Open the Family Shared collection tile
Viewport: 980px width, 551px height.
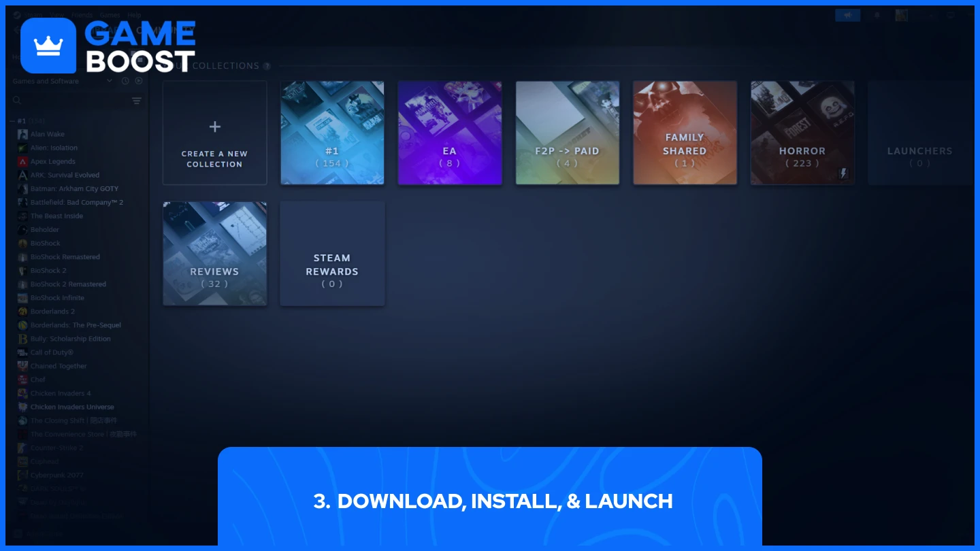(685, 133)
